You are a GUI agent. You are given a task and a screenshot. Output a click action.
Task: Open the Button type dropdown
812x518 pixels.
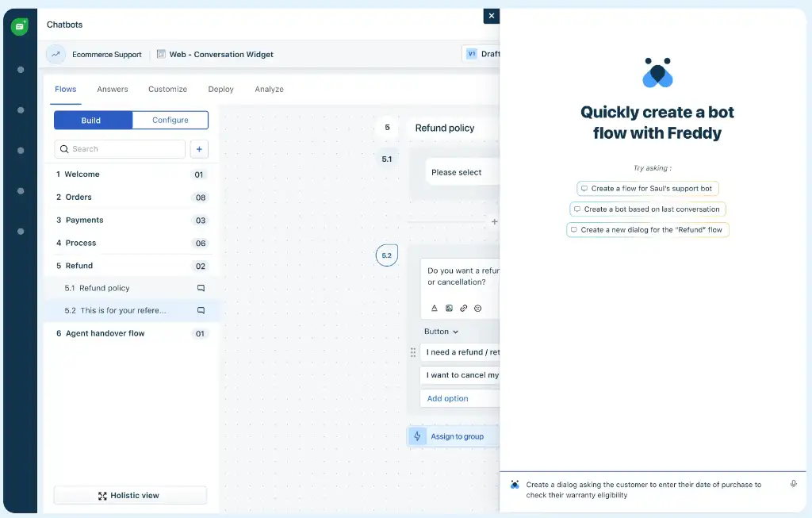(441, 331)
